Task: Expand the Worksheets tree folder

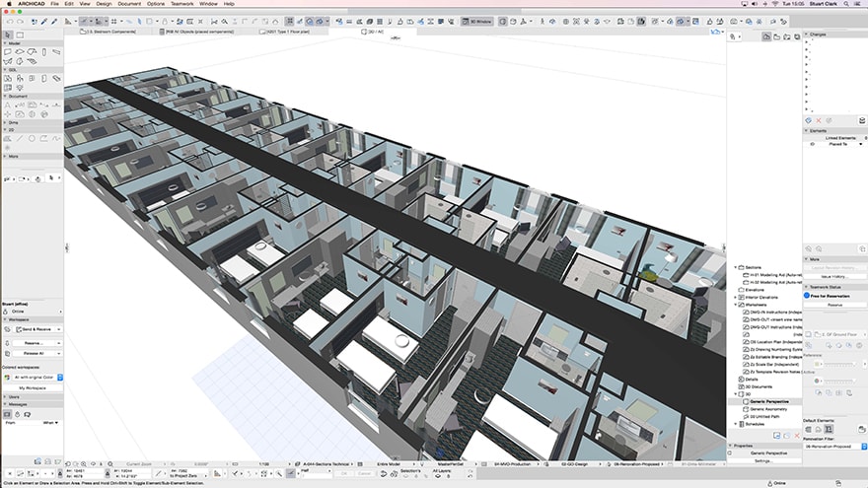Action: point(736,305)
